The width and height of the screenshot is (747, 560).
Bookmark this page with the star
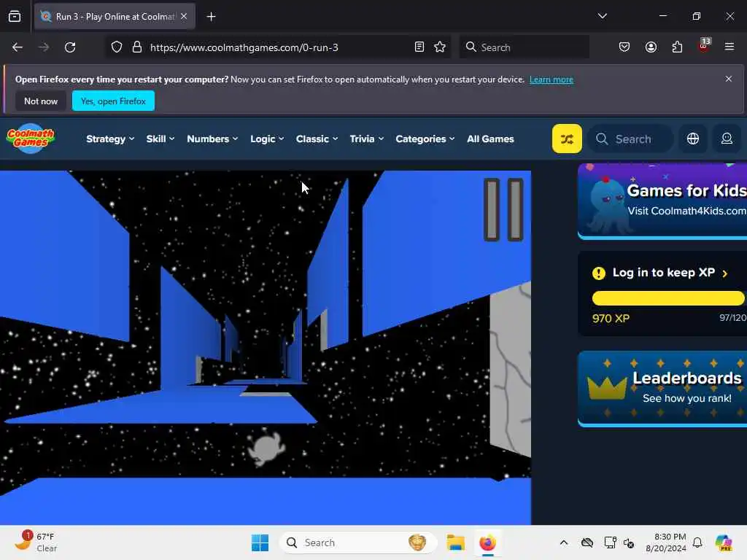439,47
